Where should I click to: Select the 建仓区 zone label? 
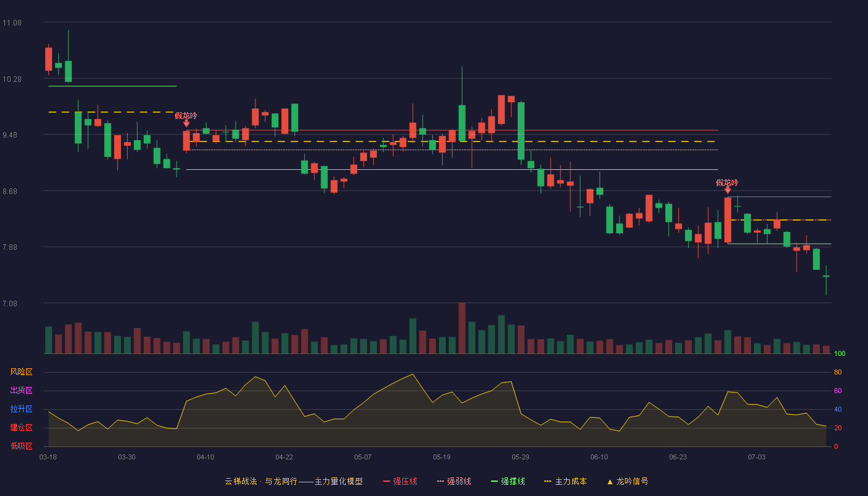point(21,428)
